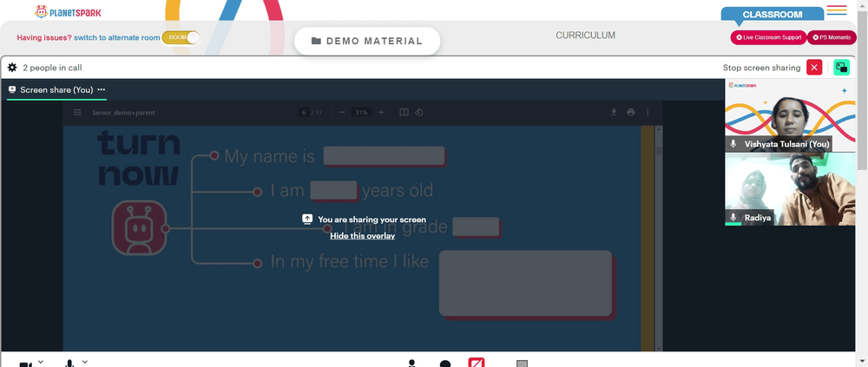This screenshot has width=868, height=367.
Task: Click the green picture-in-picture layout icon
Action: pos(841,68)
